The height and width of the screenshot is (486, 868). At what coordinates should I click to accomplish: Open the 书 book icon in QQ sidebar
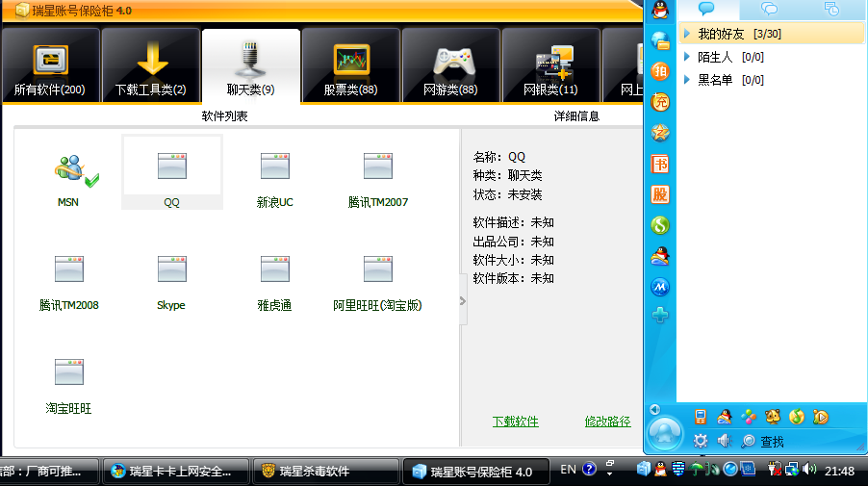(660, 164)
